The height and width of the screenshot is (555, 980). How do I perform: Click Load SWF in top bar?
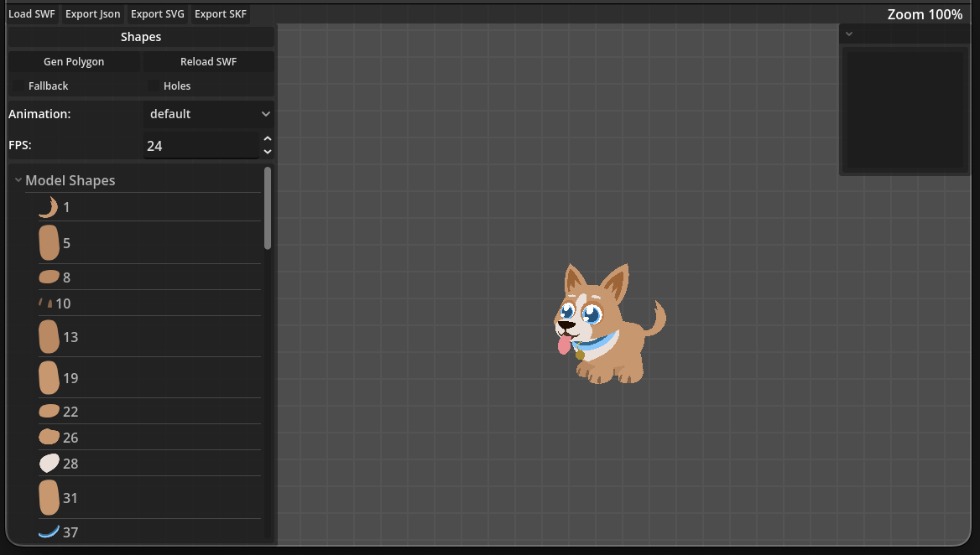point(31,14)
